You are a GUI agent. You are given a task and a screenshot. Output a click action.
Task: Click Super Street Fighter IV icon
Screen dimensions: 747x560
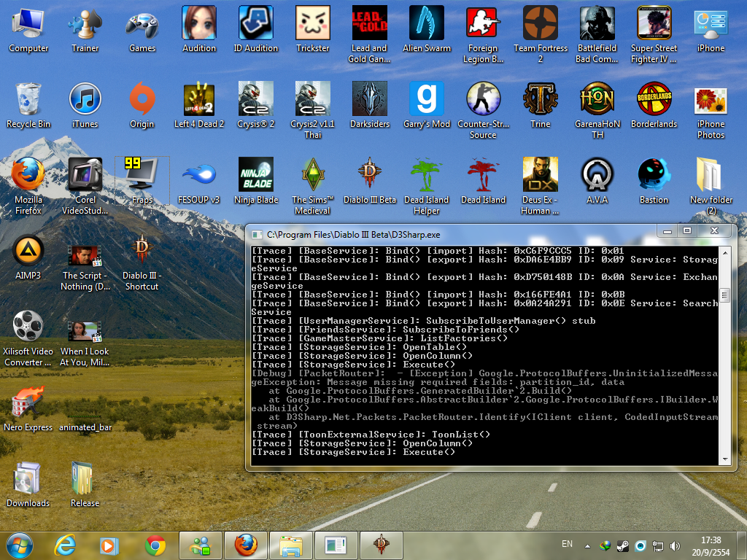(654, 35)
